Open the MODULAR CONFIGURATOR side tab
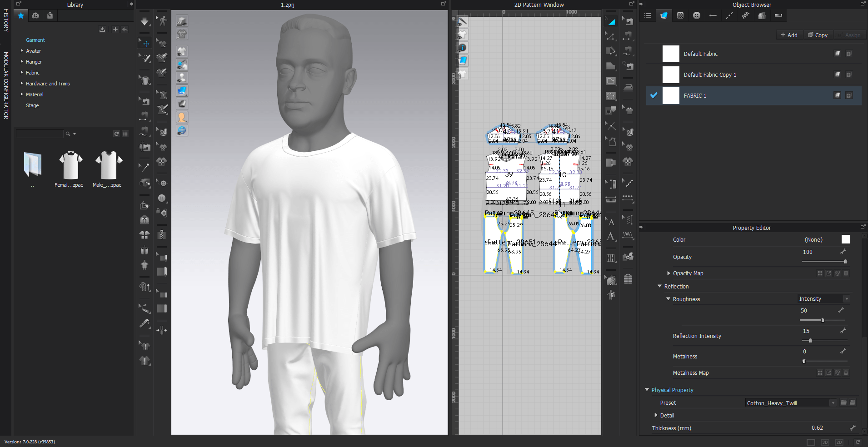 click(6, 85)
